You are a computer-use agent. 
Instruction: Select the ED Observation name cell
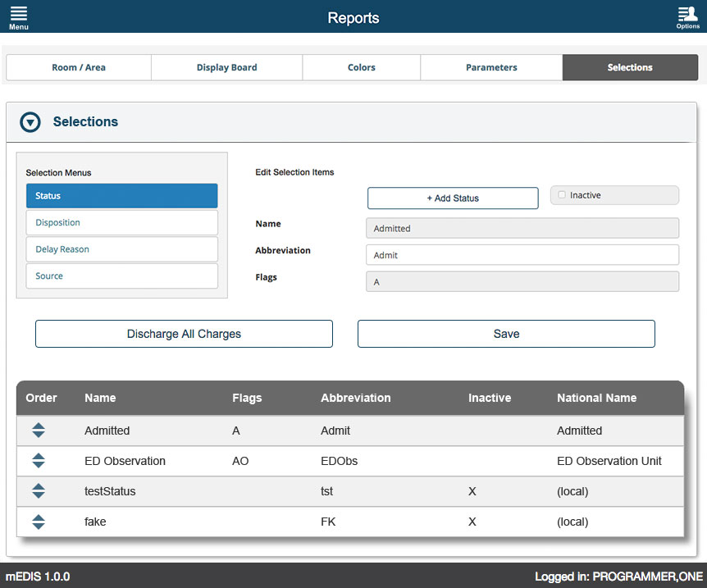(x=125, y=461)
